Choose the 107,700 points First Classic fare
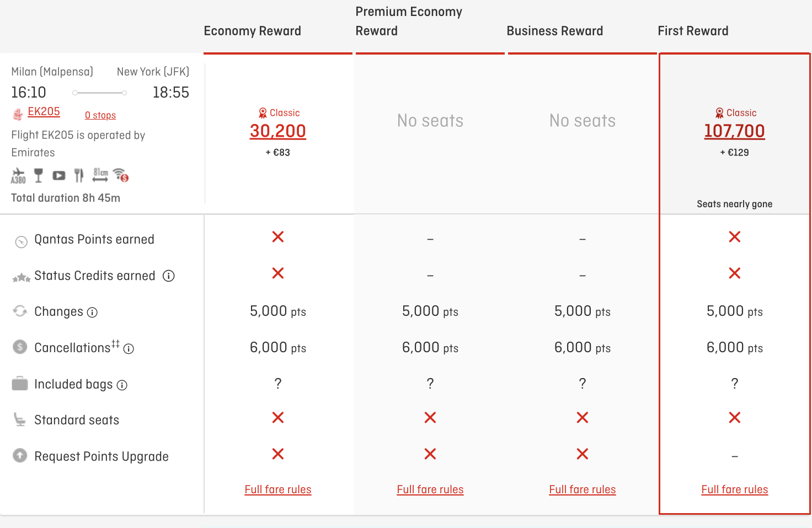The height and width of the screenshot is (528, 812). (x=734, y=131)
